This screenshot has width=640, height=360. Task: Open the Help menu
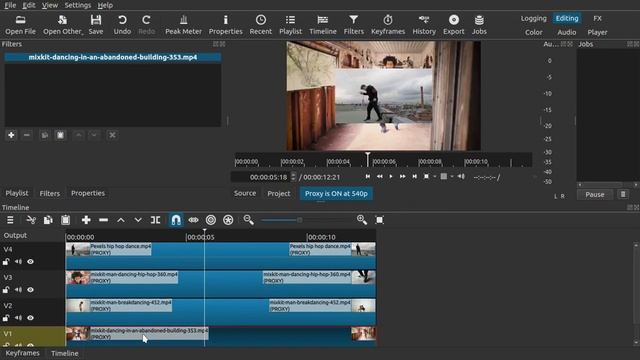(x=105, y=5)
